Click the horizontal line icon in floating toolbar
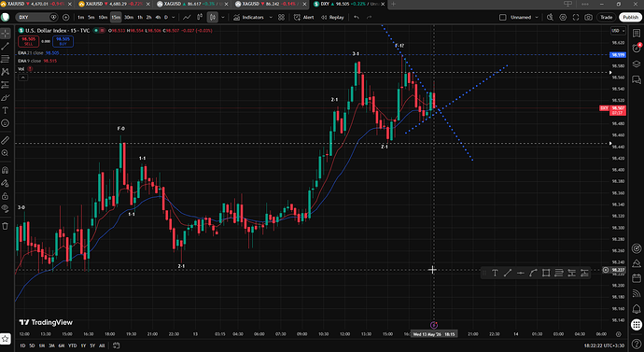This screenshot has height=352, width=644. coord(521,273)
